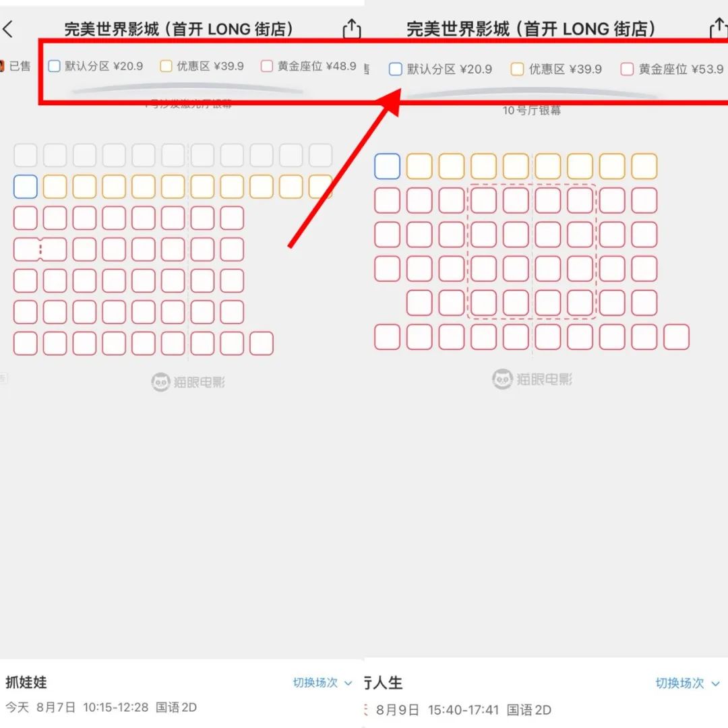Viewport: 728px width, 728px height.
Task: Tap the 抓娃娃 movie title
Action: pyautogui.click(x=26, y=682)
